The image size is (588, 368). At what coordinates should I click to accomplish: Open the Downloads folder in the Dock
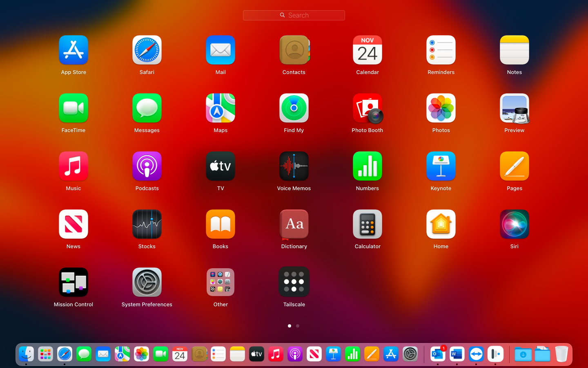click(x=523, y=354)
